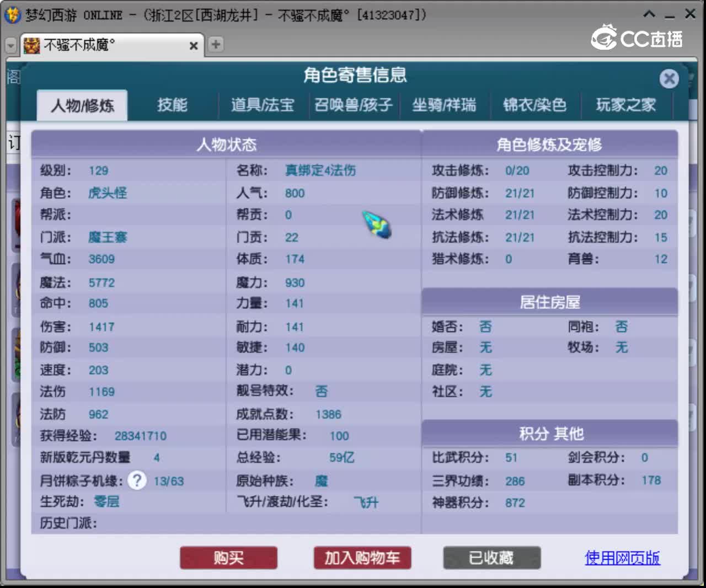
Task: Click 加入购物车 button
Action: tap(362, 558)
